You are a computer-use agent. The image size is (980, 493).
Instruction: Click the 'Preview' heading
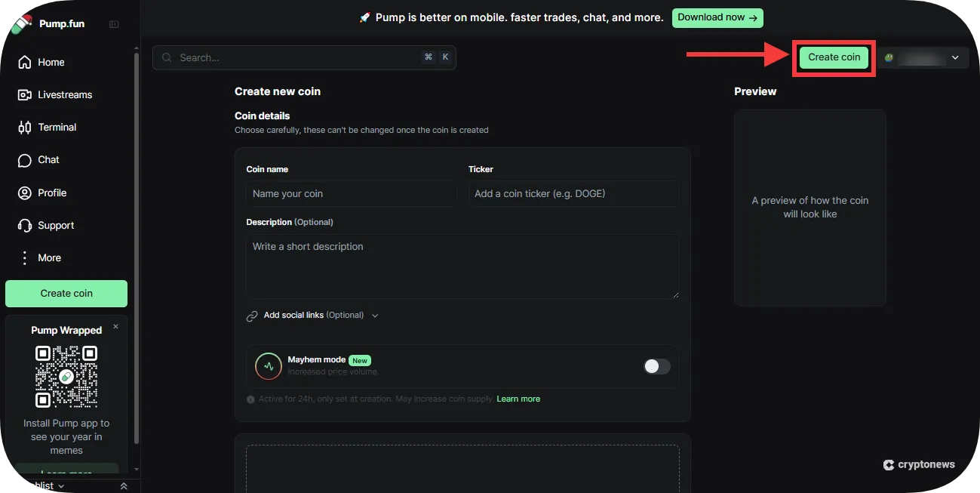pos(755,91)
